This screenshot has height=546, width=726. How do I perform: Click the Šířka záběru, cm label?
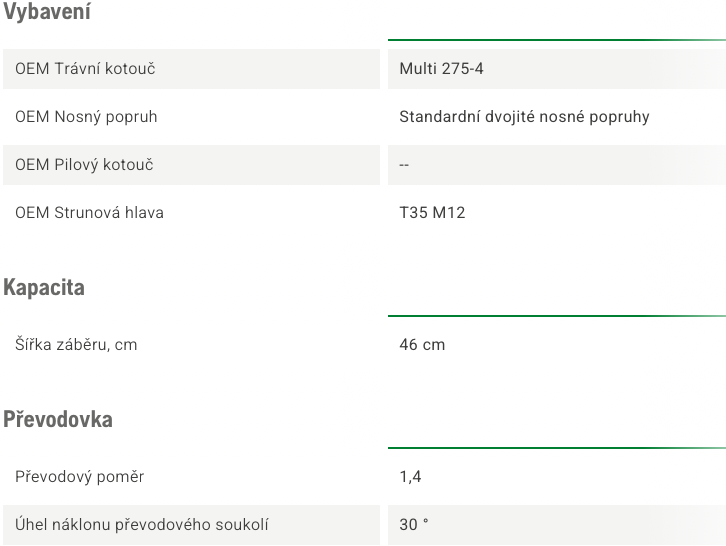pos(76,345)
